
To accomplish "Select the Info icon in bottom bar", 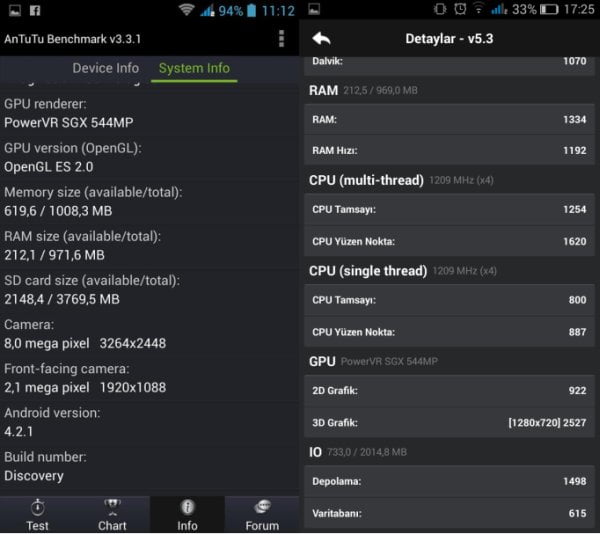I will click(187, 514).
